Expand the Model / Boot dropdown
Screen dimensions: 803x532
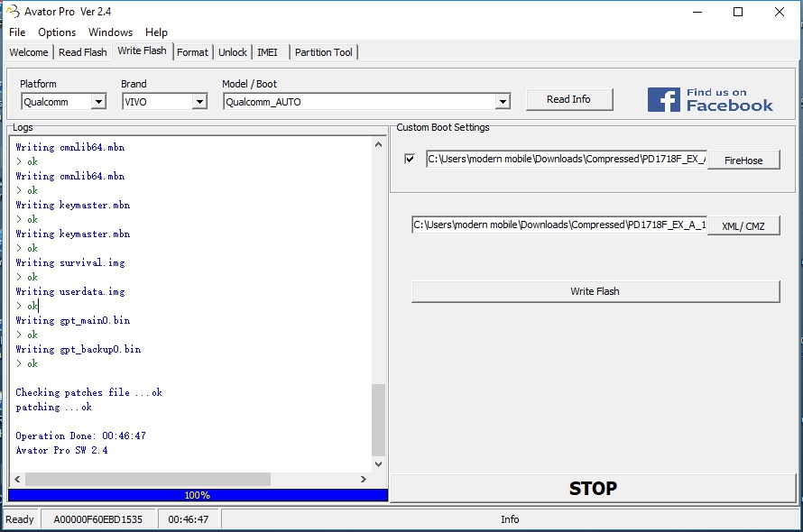click(503, 101)
